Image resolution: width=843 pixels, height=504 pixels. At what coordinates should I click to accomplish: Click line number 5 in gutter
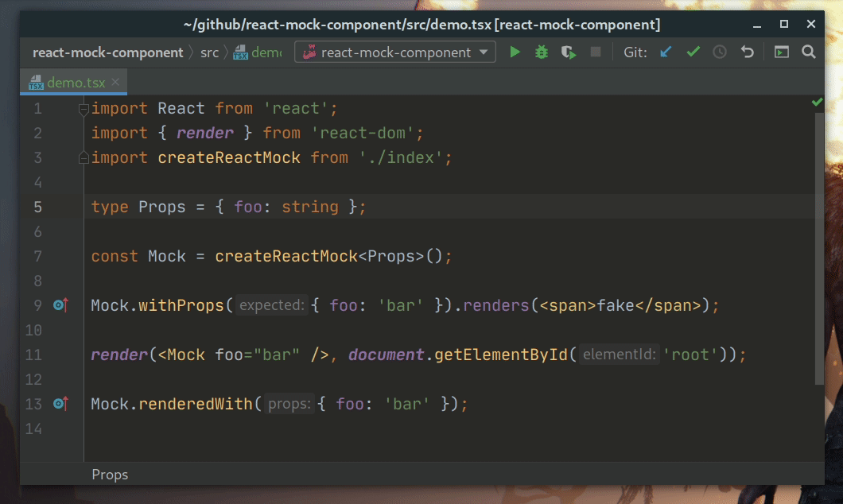pos(37,207)
